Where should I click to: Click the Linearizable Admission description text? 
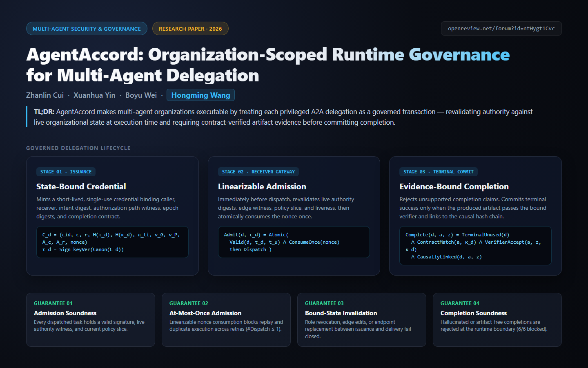coord(286,208)
